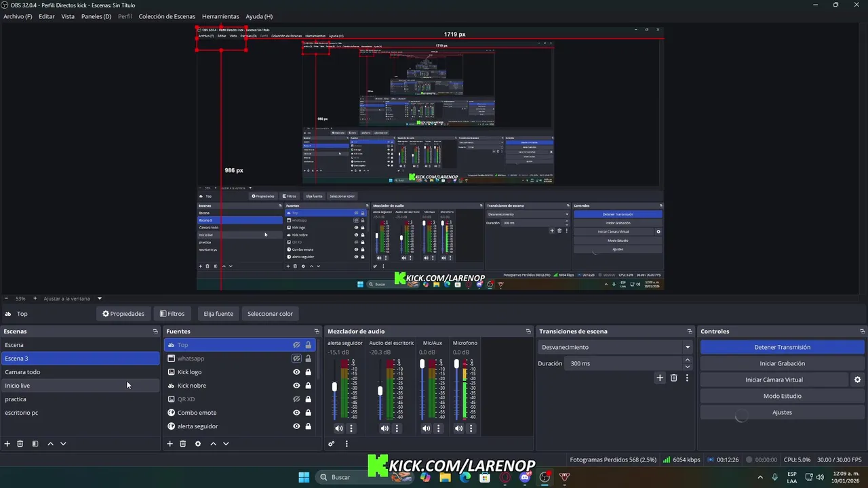This screenshot has height=488, width=868.
Task: Open Filtros for the selected source
Action: (x=172, y=314)
